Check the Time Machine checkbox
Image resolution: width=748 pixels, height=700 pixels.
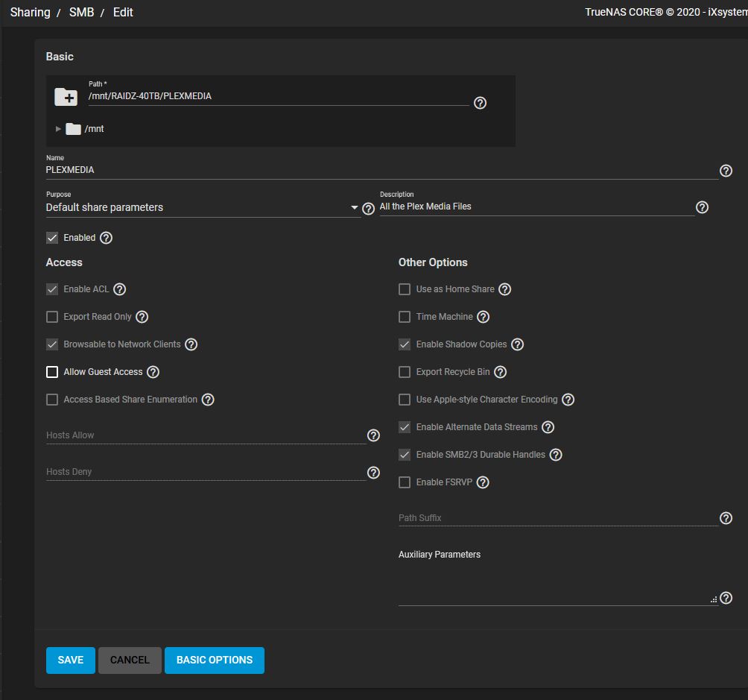click(x=405, y=317)
